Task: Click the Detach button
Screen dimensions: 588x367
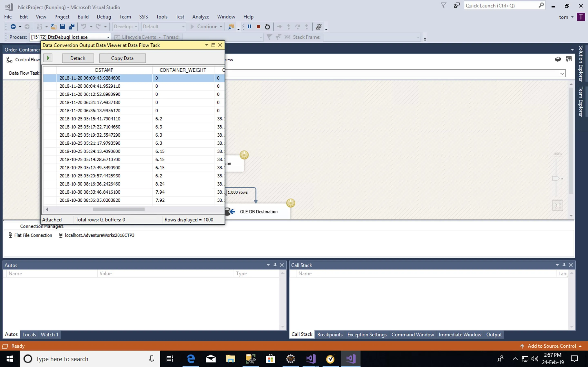Action: pyautogui.click(x=78, y=58)
